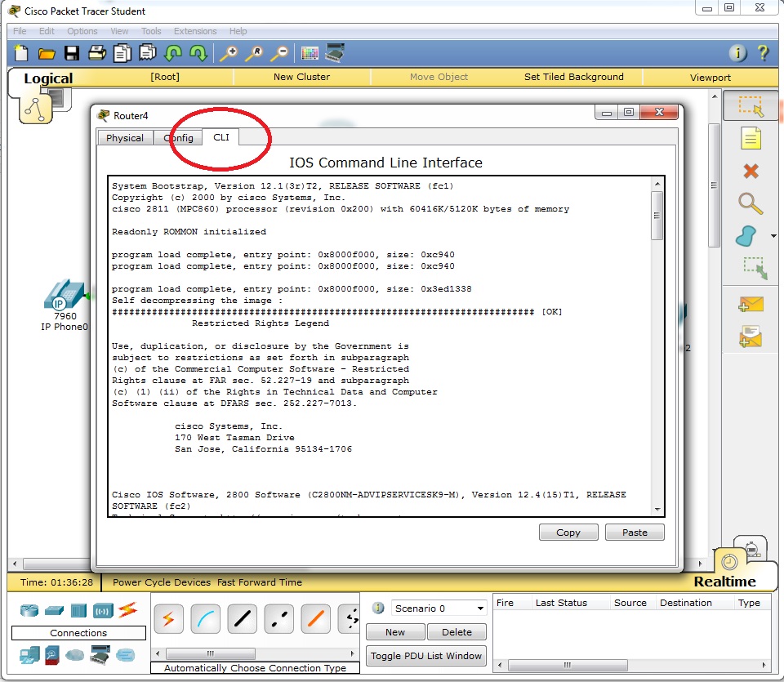Image resolution: width=784 pixels, height=682 pixels.
Task: Select Switches device category icon
Action: (x=54, y=610)
